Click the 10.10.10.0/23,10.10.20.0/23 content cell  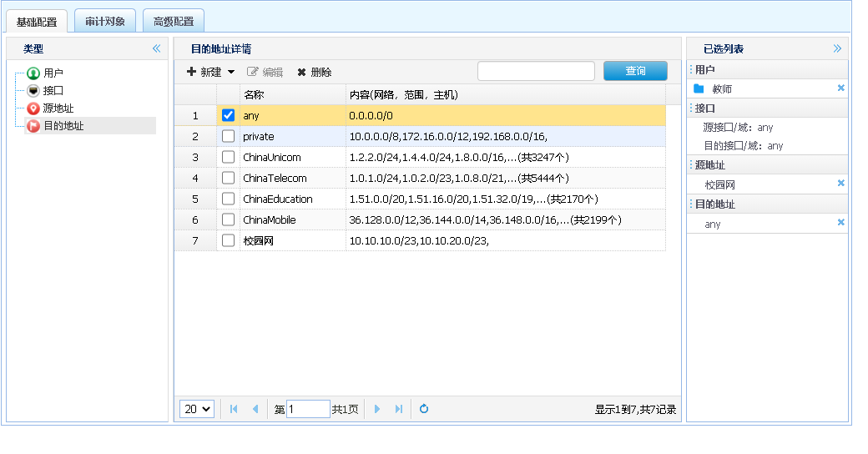pos(506,241)
